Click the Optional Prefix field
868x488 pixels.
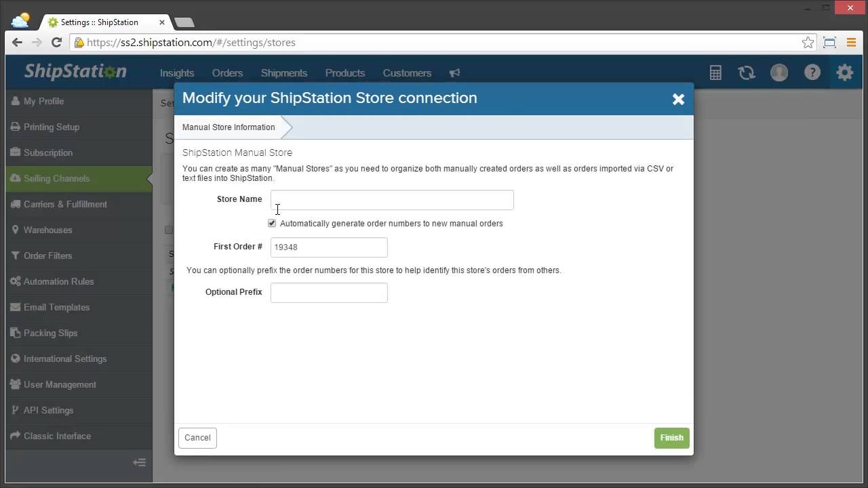[x=329, y=293]
